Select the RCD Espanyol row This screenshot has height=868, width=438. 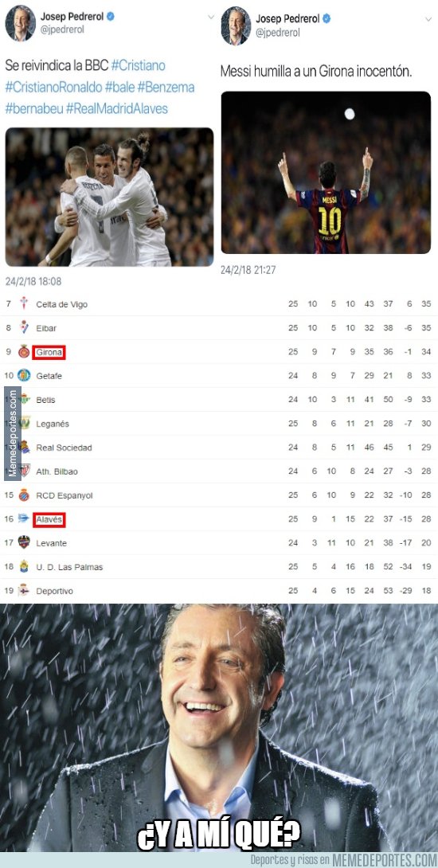pyautogui.click(x=219, y=495)
